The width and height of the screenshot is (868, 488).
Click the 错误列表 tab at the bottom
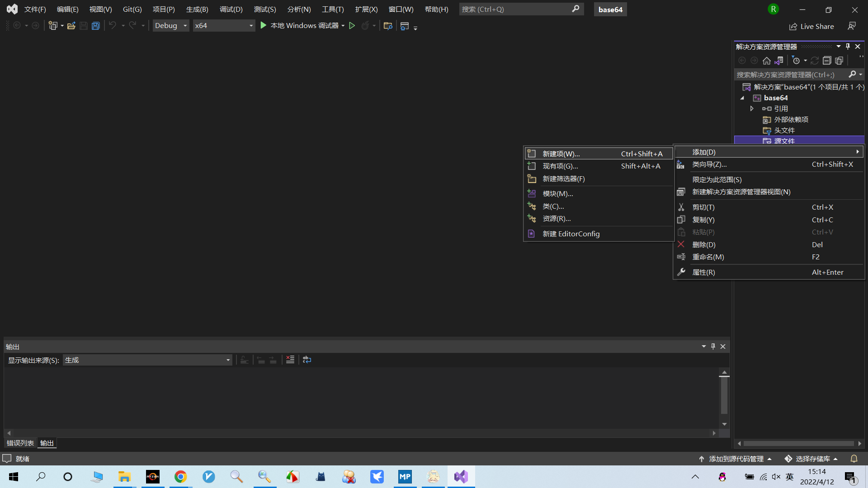coord(20,443)
